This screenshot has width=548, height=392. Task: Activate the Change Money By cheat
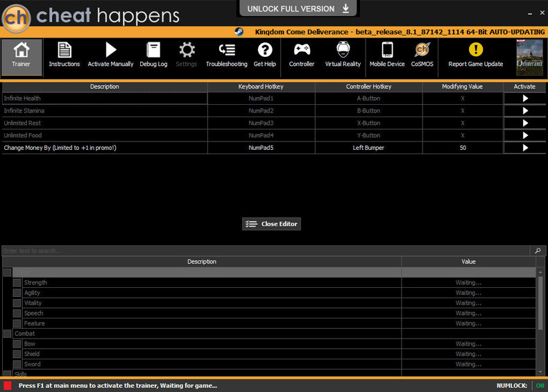525,148
